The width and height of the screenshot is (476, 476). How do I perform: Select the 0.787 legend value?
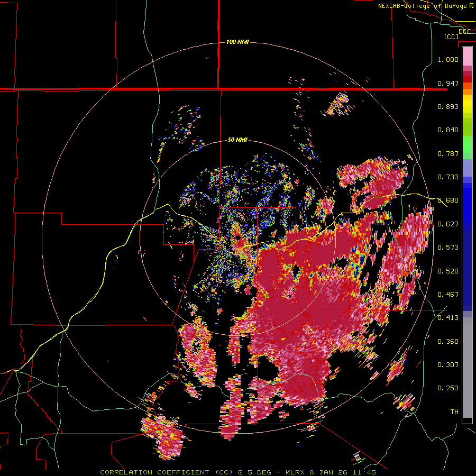click(x=448, y=153)
